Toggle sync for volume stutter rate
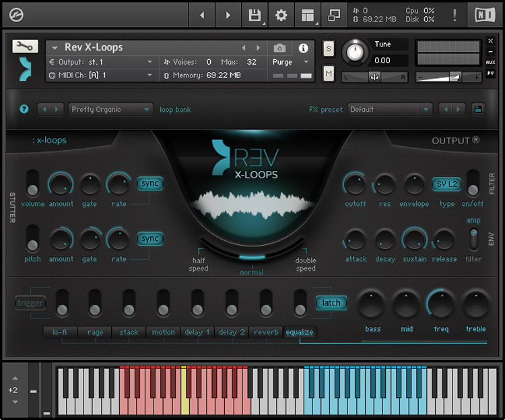Image resolution: width=505 pixels, height=420 pixels. pyautogui.click(x=150, y=184)
